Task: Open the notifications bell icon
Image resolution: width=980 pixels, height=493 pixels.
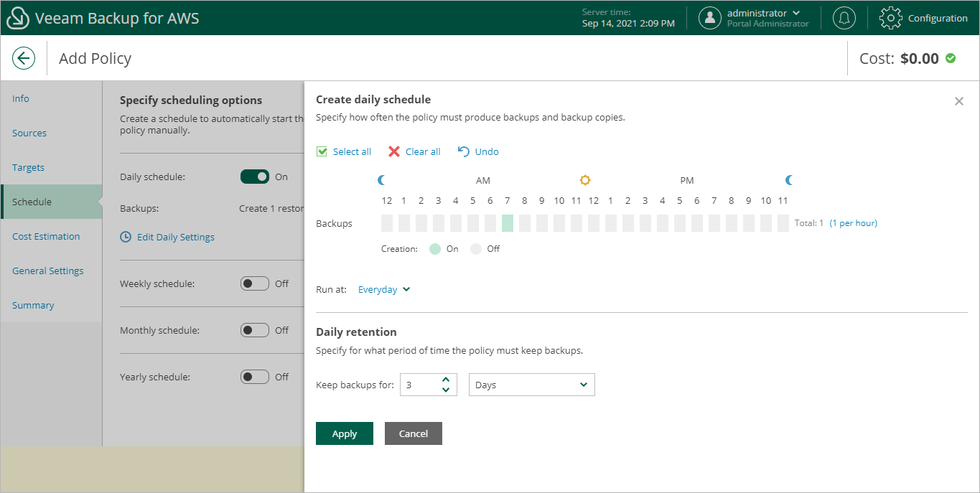Action: [x=844, y=18]
